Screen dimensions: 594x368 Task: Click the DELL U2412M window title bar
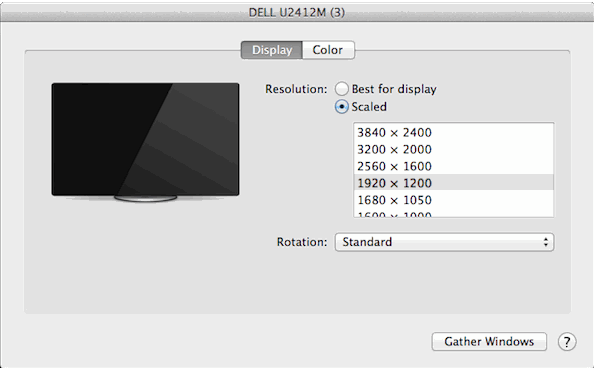coord(297,12)
